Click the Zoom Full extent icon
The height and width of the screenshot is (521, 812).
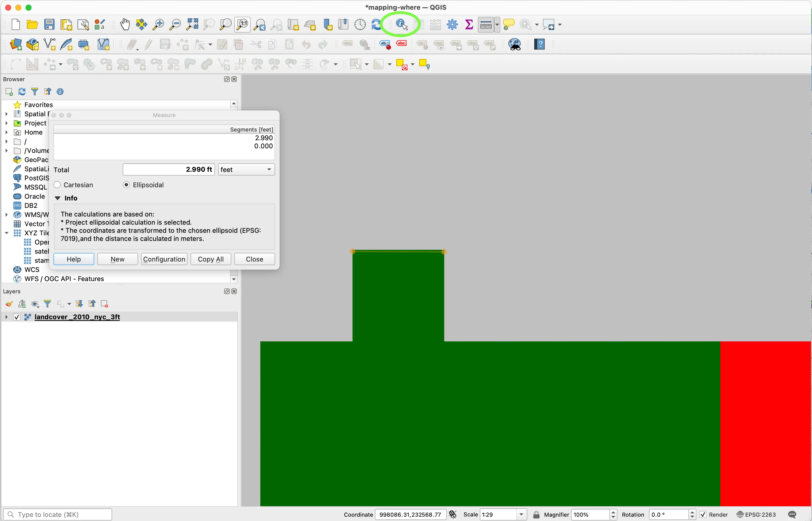[x=192, y=24]
